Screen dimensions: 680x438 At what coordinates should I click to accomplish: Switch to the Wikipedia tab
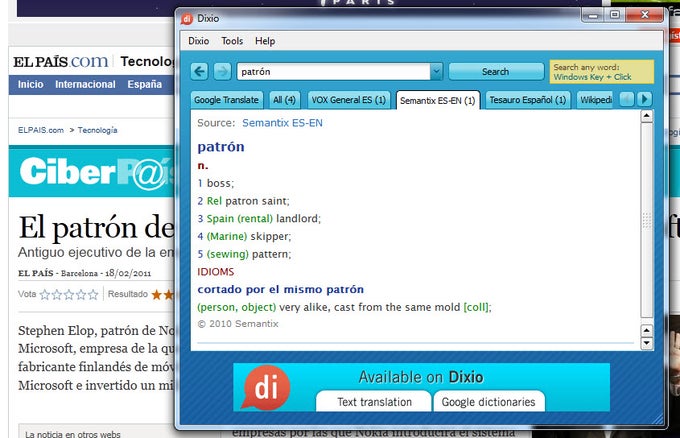(596, 100)
